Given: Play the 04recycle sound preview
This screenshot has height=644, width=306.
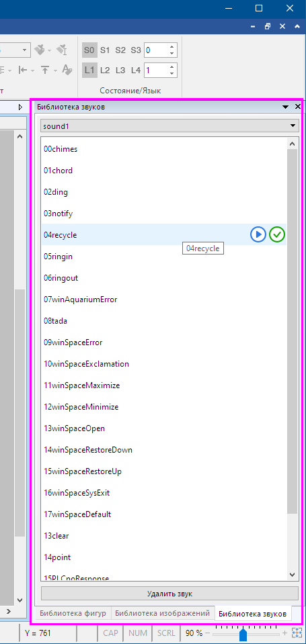Looking at the screenshot, I should pos(258,234).
